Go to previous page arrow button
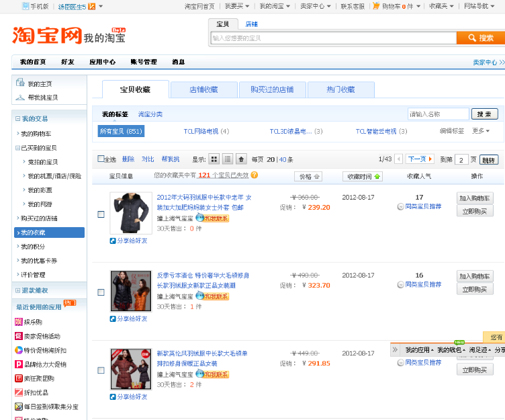 (399, 159)
